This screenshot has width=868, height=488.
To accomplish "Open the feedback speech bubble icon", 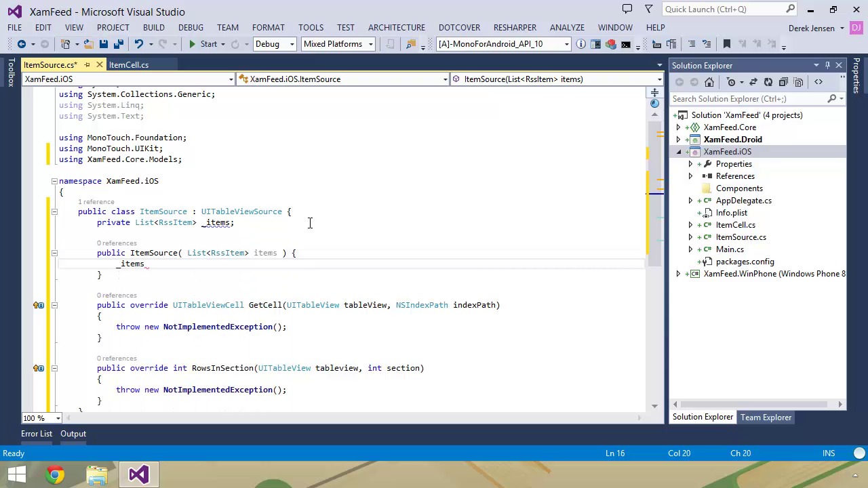I will (x=627, y=9).
